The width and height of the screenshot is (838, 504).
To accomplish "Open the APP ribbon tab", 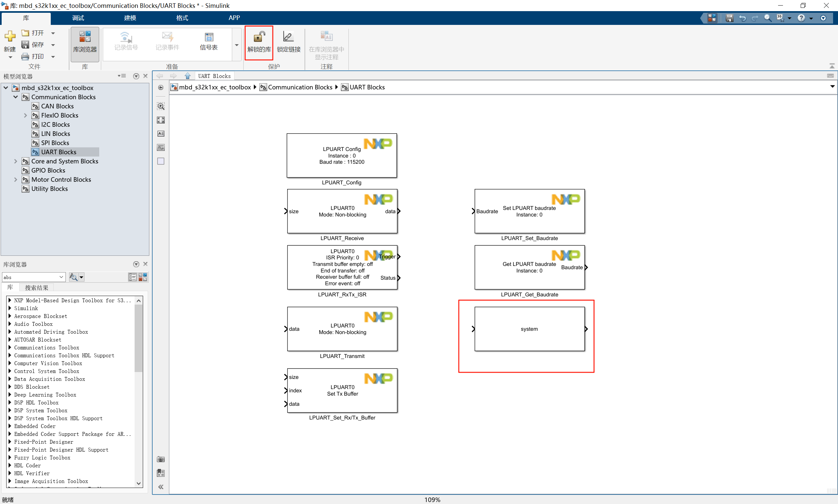I will pos(234,18).
